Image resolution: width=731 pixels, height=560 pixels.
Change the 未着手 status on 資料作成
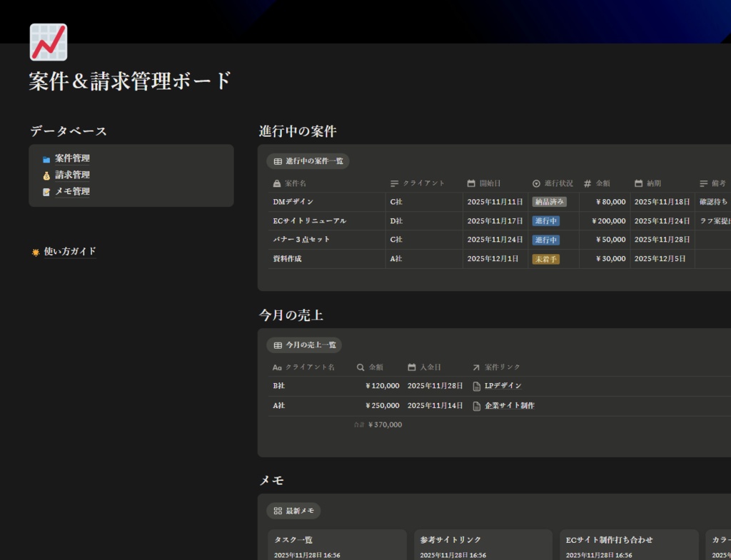pos(546,259)
